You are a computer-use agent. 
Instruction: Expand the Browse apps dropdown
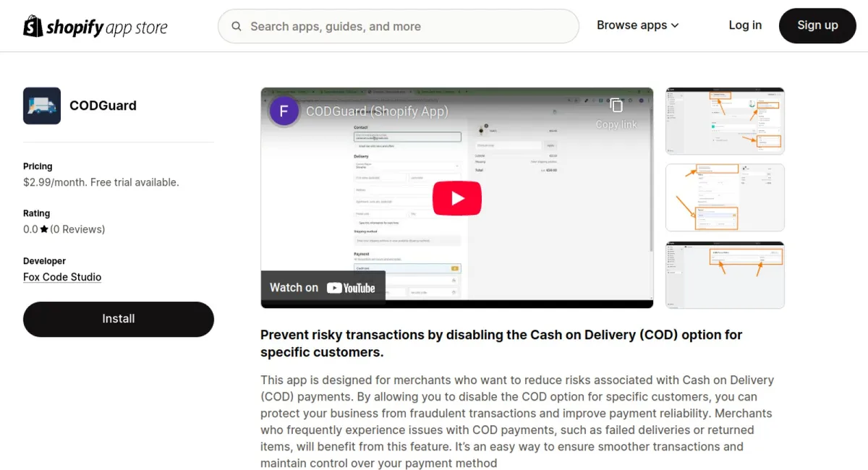(x=638, y=25)
